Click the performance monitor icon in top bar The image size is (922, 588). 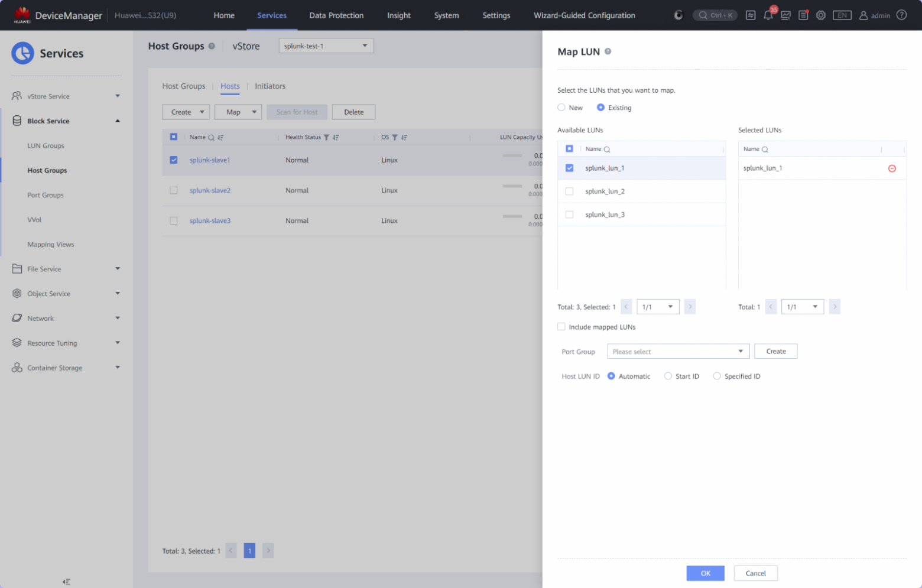coord(785,15)
